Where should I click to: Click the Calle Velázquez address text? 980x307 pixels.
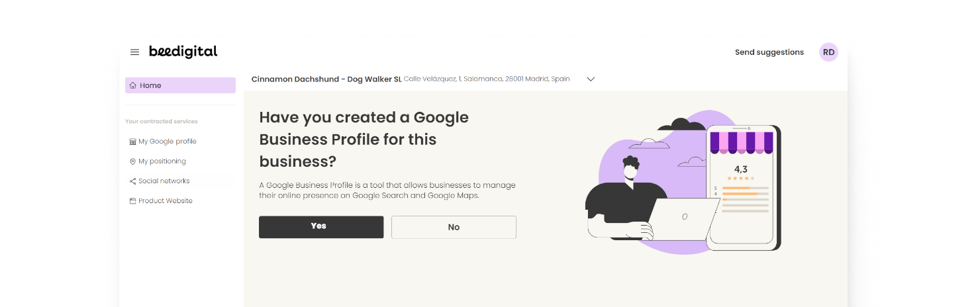pyautogui.click(x=487, y=79)
